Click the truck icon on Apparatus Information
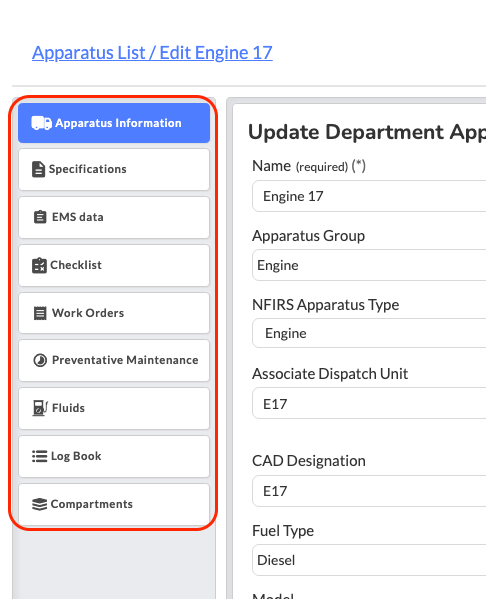The width and height of the screenshot is (486, 599). [x=41, y=123]
